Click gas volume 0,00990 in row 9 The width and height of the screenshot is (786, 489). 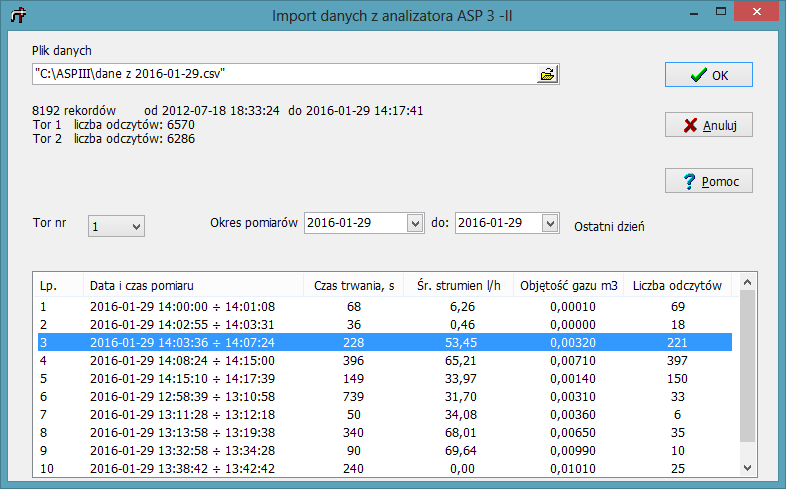[x=573, y=451]
